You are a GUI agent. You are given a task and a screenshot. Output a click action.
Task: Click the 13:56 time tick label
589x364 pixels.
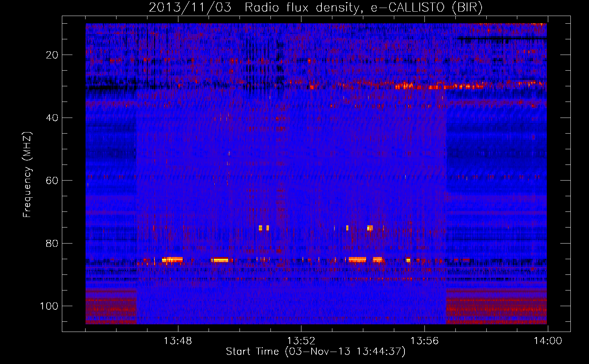[x=424, y=341]
